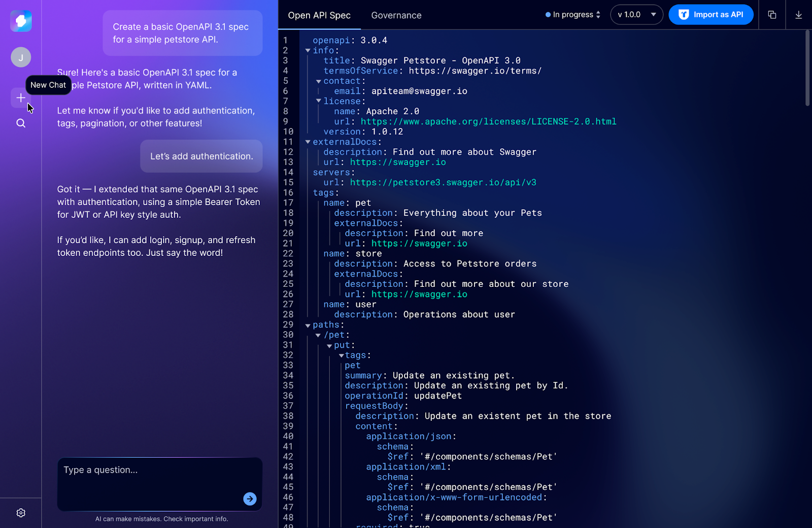The height and width of the screenshot is (528, 812).
Task: Open the user avatar J profile
Action: (21, 57)
